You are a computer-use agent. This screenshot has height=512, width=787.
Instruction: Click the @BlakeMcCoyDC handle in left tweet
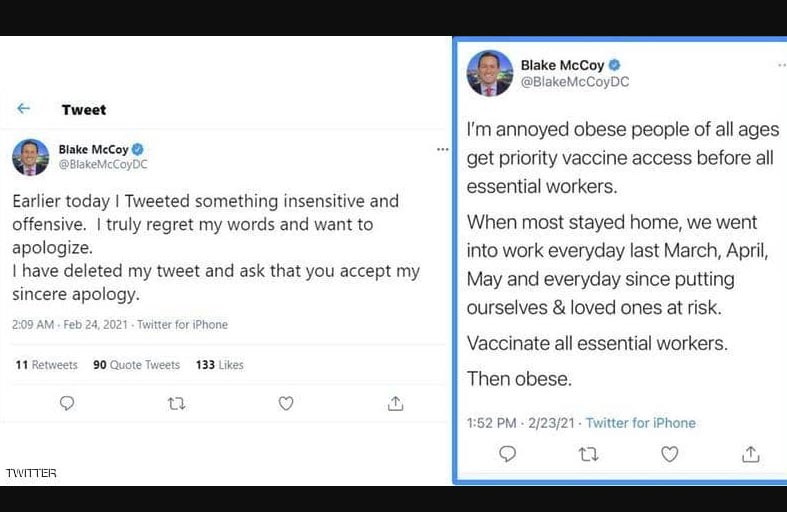(103, 164)
